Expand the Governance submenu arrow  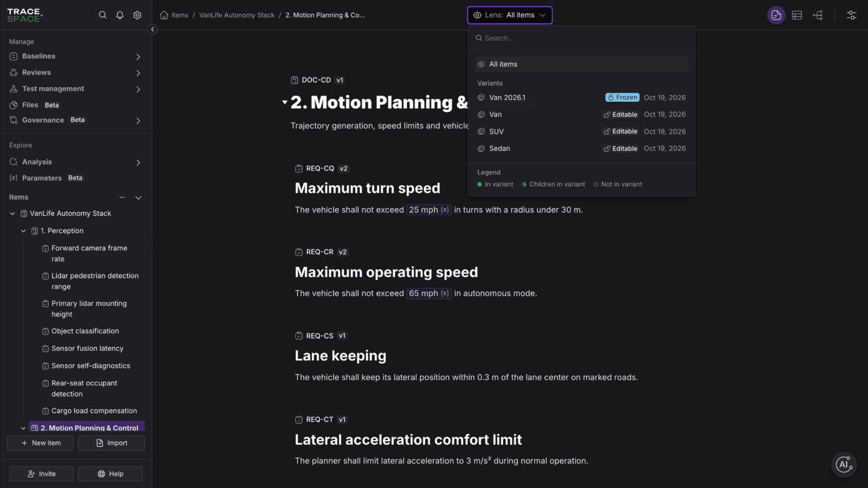(138, 120)
